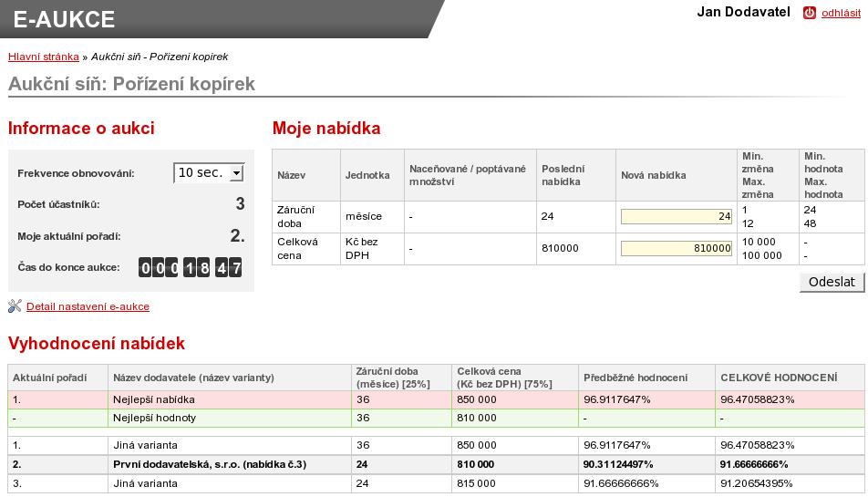Image resolution: width=868 pixels, height=497 pixels.
Task: Select the Nejlepší hodnoty row name
Action: pos(154,418)
